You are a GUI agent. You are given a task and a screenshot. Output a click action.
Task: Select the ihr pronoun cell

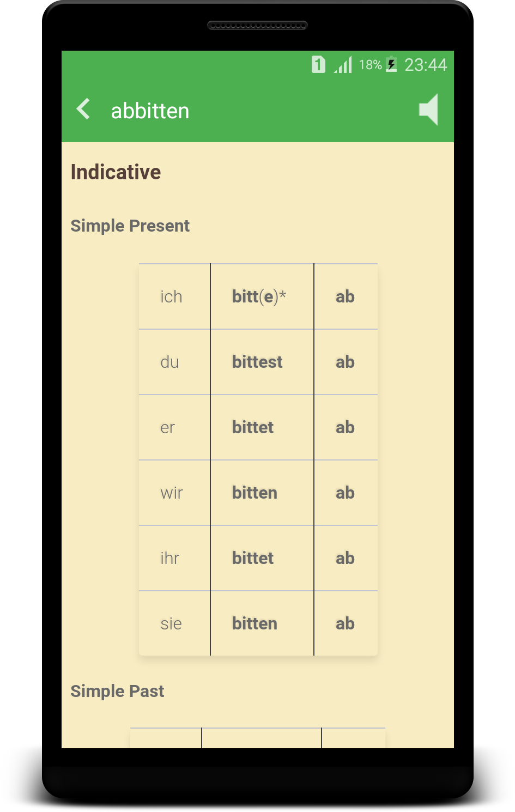click(x=170, y=559)
